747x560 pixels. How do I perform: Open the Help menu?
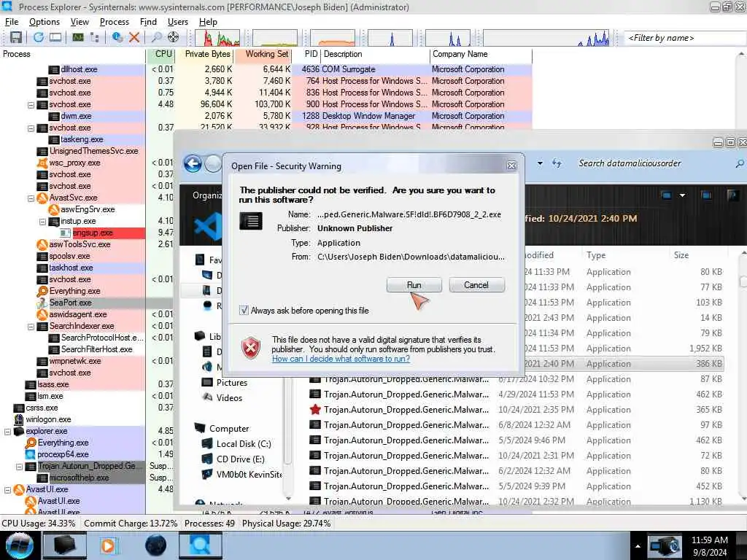208,22
